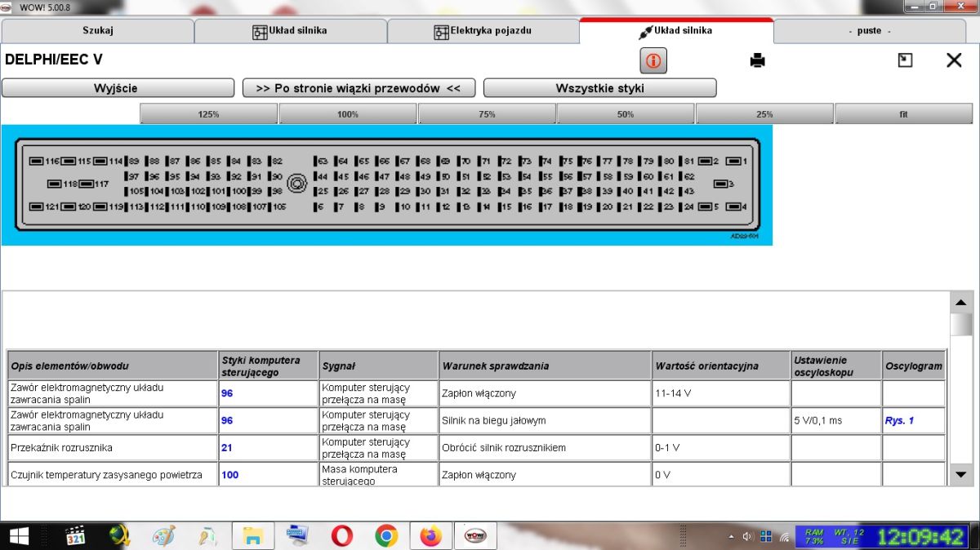The width and height of the screenshot is (980, 550).
Task: Click the connector pinout diagram image
Action: coord(387,185)
